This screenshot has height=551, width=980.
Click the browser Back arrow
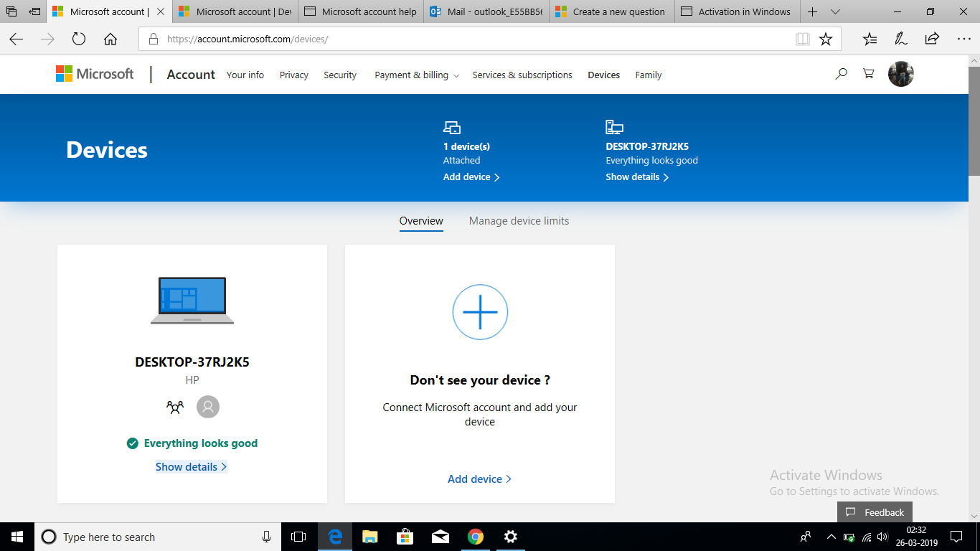click(x=17, y=39)
